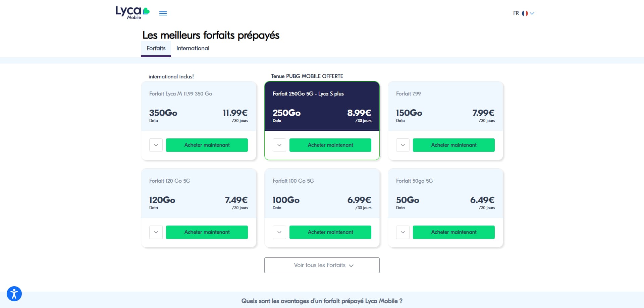Buy the Forfait 120 Go 5G plan
The width and height of the screenshot is (644, 308).
(x=207, y=232)
